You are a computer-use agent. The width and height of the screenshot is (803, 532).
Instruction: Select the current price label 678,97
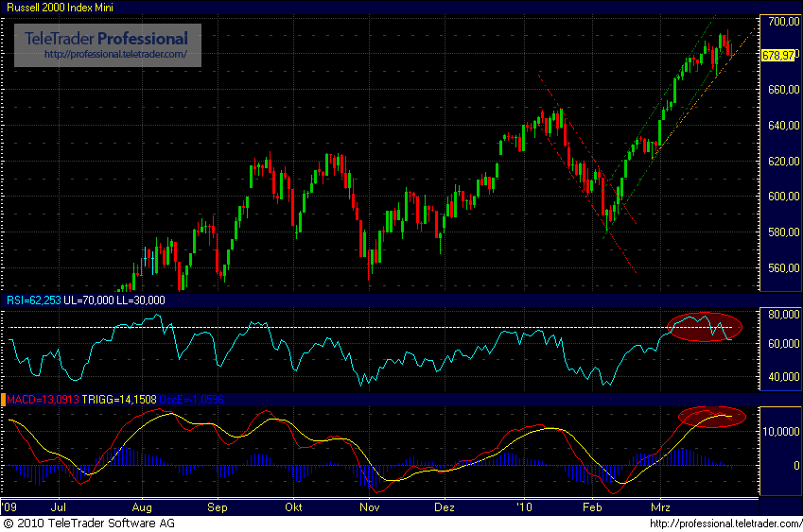click(x=777, y=55)
